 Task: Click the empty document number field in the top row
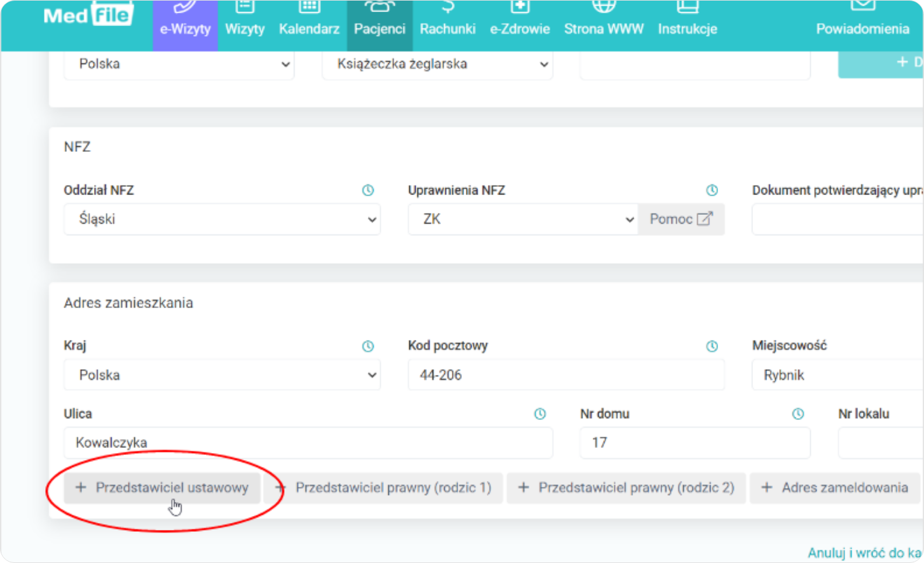click(x=695, y=64)
